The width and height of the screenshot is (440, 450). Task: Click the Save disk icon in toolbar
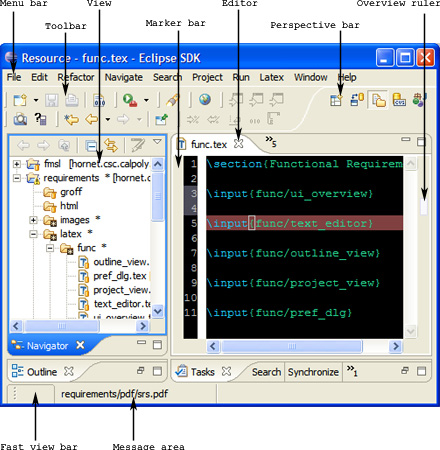[52, 100]
